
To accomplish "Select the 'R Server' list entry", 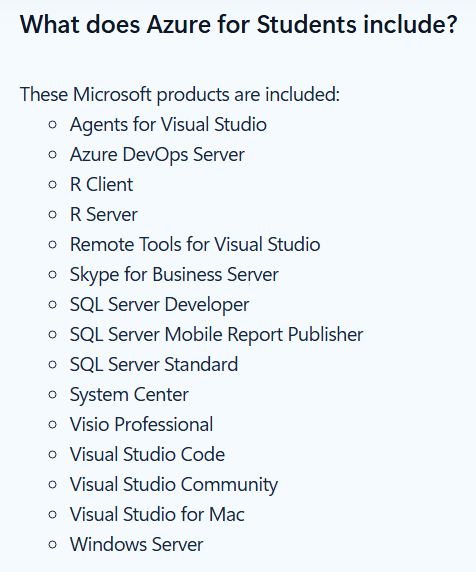I will (x=104, y=214).
